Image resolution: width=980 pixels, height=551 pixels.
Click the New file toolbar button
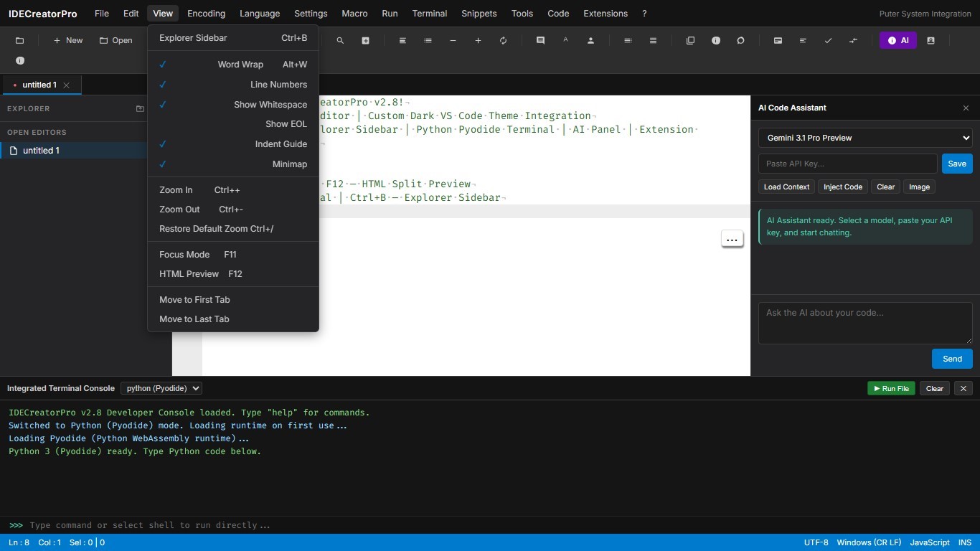68,40
